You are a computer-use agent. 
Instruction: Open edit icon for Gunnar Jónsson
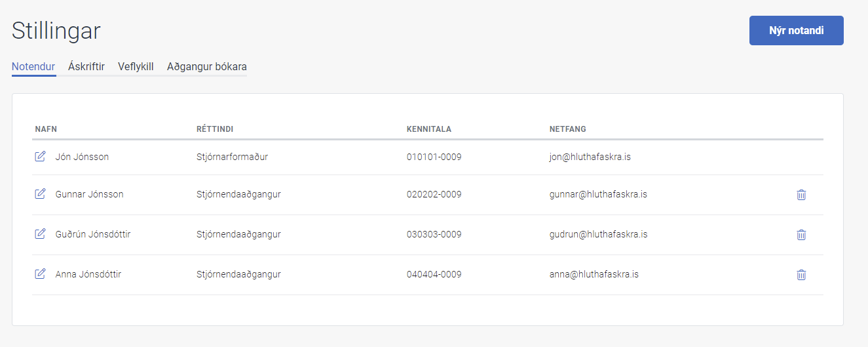(40, 194)
